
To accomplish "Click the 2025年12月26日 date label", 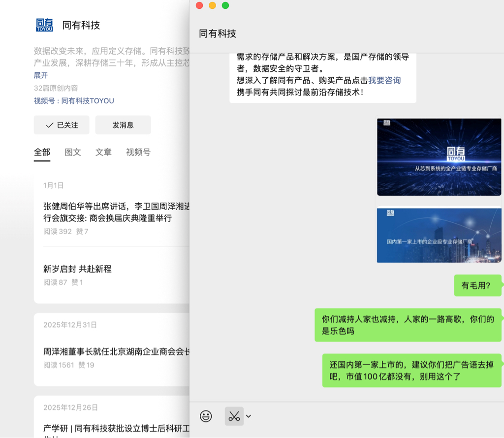I will (x=71, y=407).
